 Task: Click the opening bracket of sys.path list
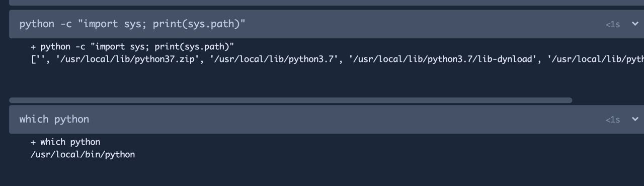(x=33, y=59)
